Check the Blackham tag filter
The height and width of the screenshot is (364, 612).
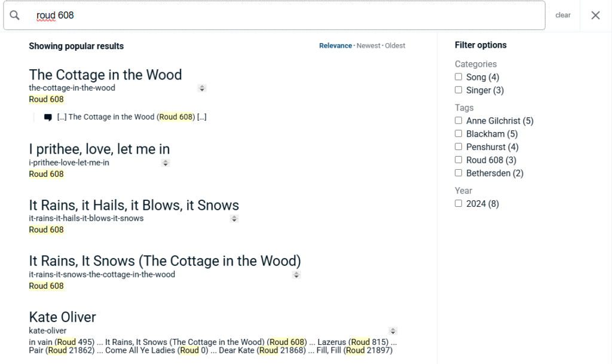[458, 133]
